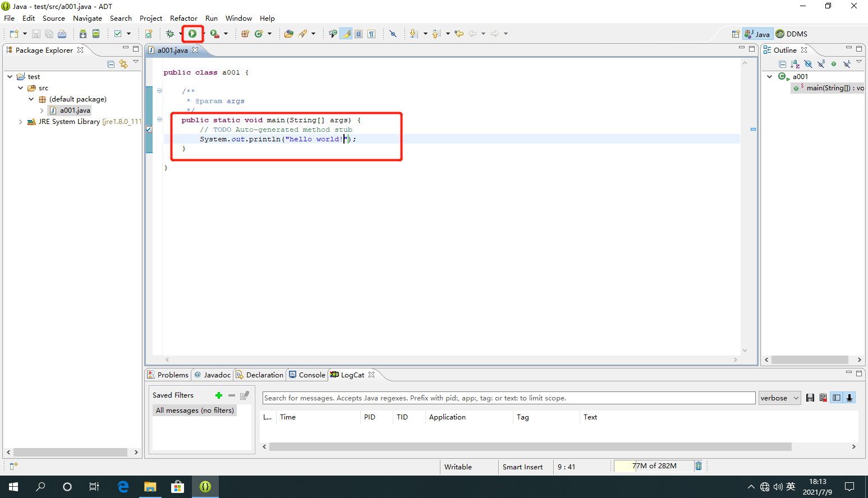
Task: Open the Android SDK Manager icon
Action: click(x=82, y=34)
